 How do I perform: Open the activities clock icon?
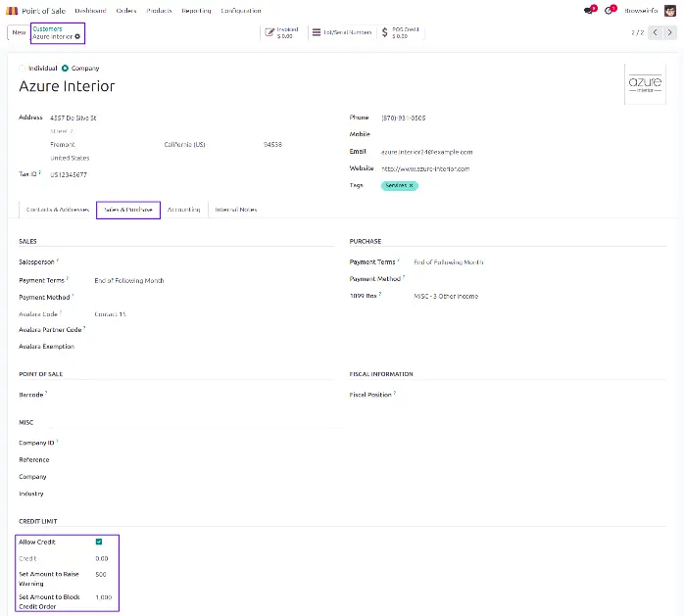[x=611, y=11]
